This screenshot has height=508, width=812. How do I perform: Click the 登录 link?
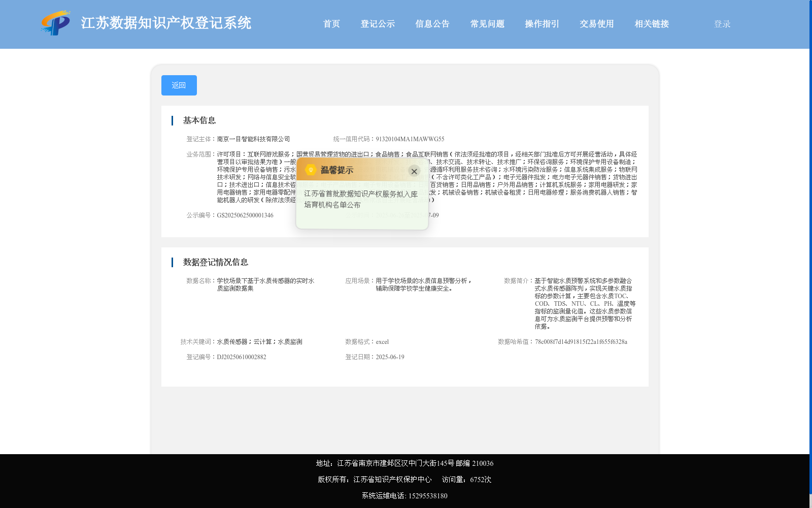(722, 24)
